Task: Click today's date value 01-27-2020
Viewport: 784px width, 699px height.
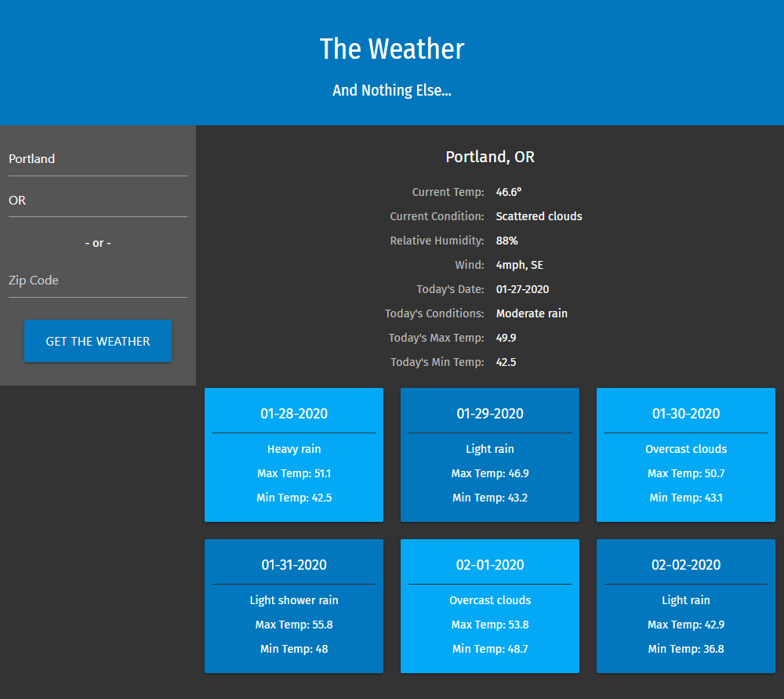Action: (522, 289)
